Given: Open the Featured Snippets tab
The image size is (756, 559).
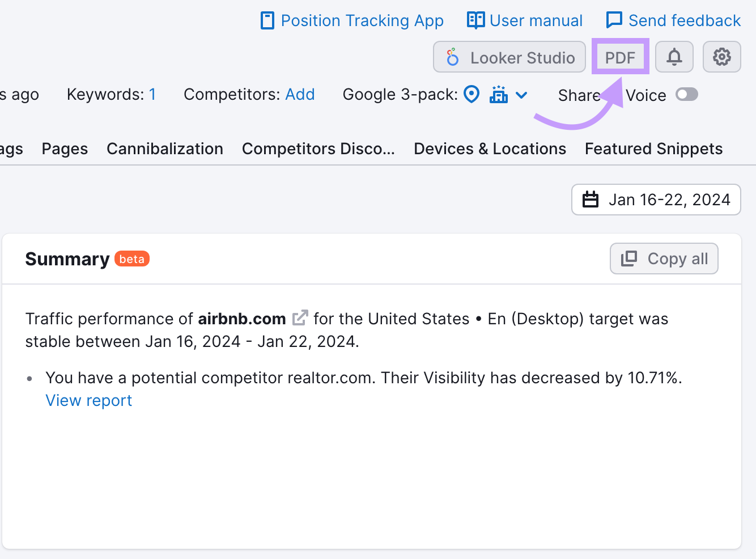Looking at the screenshot, I should pyautogui.click(x=653, y=149).
